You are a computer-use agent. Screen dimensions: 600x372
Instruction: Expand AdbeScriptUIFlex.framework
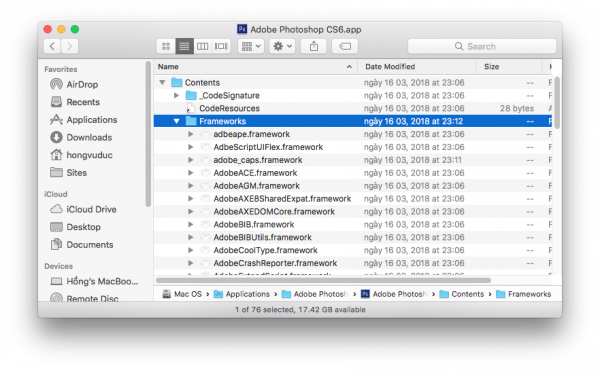click(191, 147)
